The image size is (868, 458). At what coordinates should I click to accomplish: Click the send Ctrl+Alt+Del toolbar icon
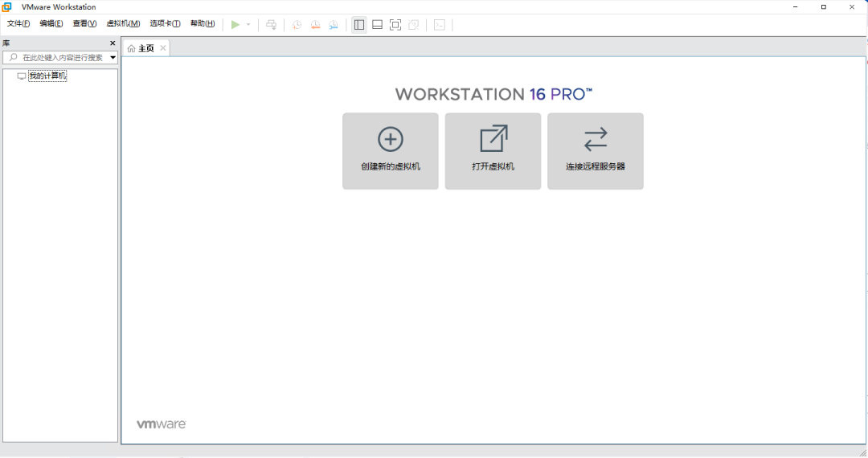point(272,24)
